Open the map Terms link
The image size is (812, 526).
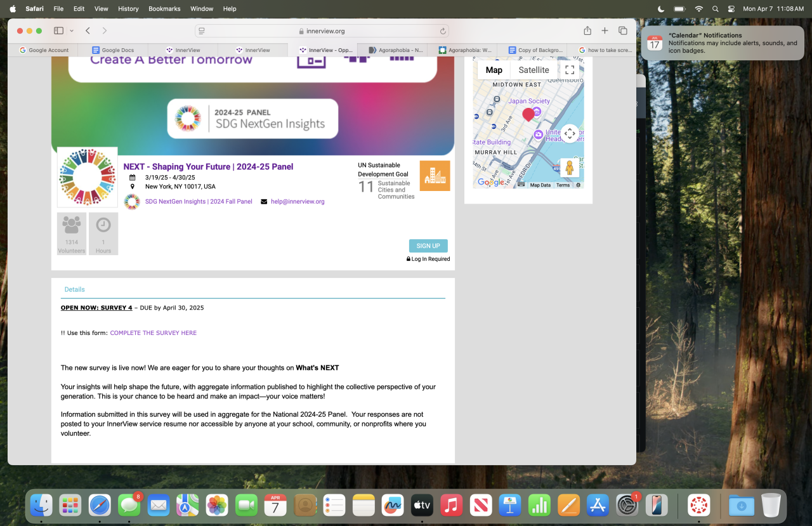(x=563, y=185)
